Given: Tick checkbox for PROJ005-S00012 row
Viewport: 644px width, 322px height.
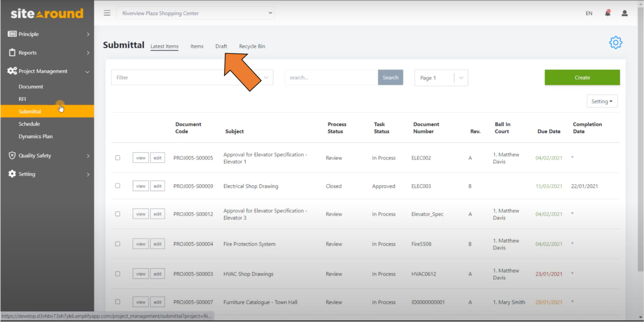Looking at the screenshot, I should click(x=118, y=214).
